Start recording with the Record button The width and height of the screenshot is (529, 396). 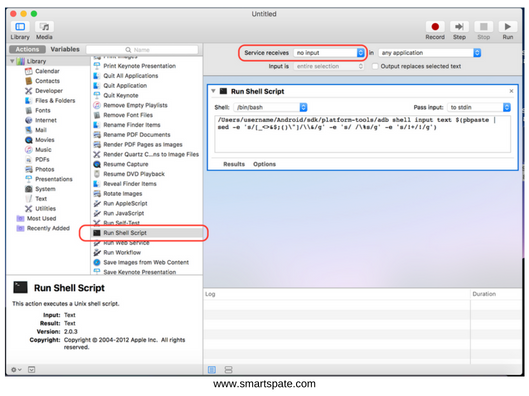pyautogui.click(x=435, y=27)
